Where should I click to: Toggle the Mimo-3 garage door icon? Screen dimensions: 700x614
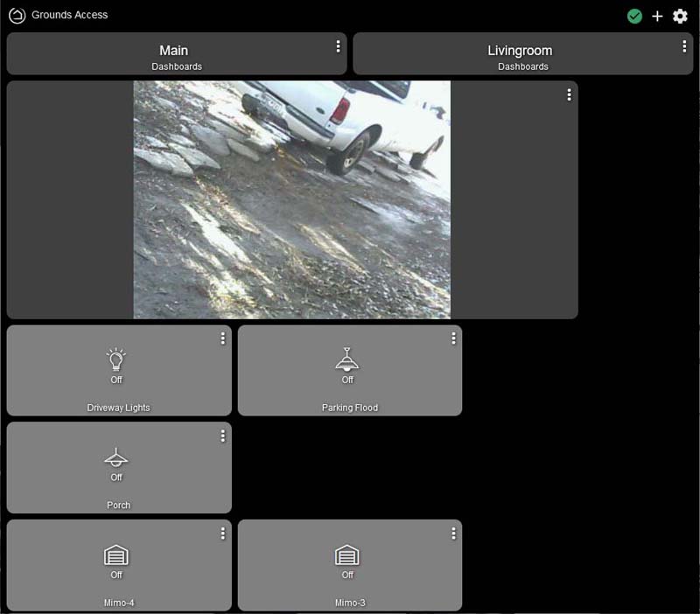346,555
